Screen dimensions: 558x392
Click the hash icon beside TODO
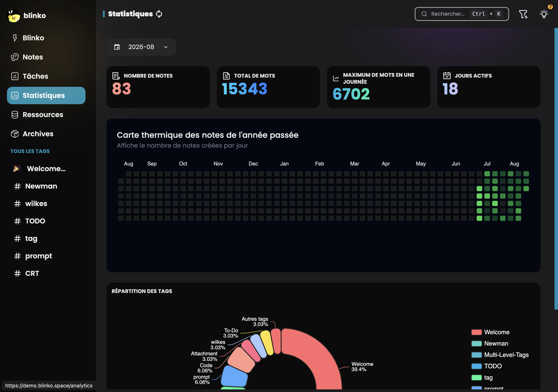(17, 221)
